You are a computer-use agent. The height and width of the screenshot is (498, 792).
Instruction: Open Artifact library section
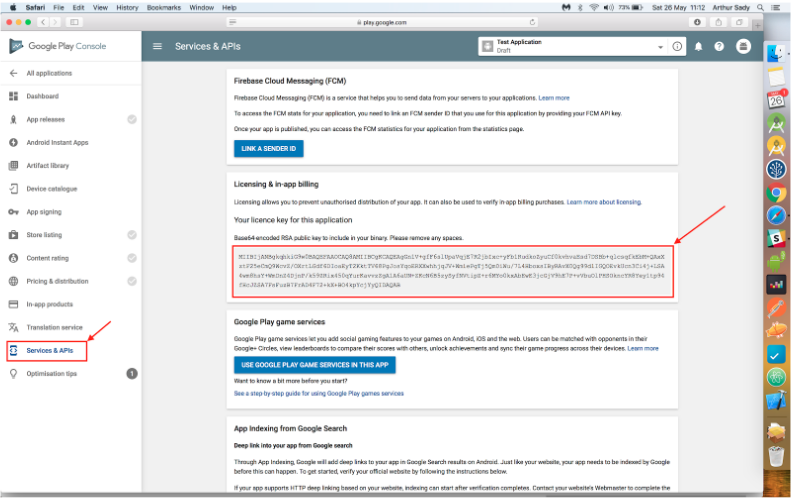click(x=47, y=166)
